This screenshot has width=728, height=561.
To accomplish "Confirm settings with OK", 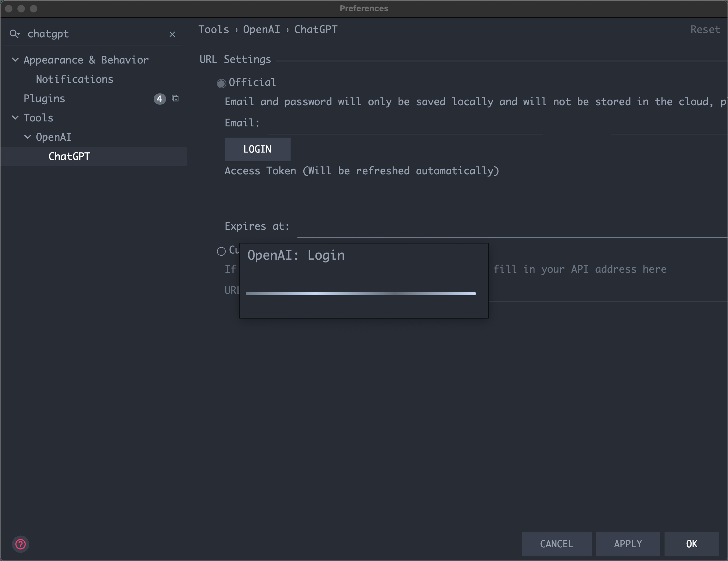I will click(x=692, y=544).
